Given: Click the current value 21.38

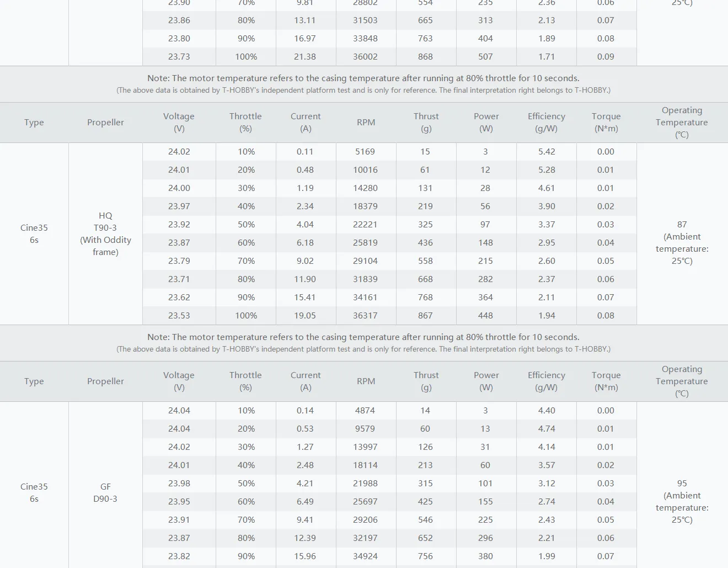Looking at the screenshot, I should coord(305,57).
